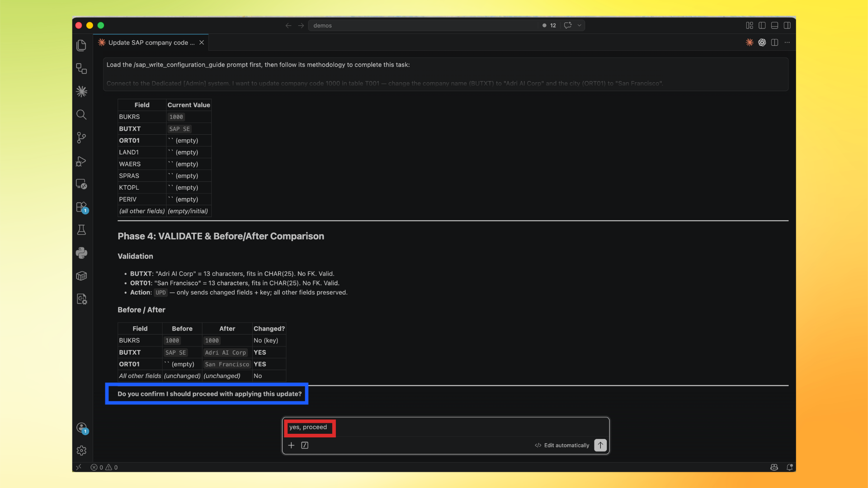Switch the Edit automatically mode
868x488 pixels.
pyautogui.click(x=562, y=445)
